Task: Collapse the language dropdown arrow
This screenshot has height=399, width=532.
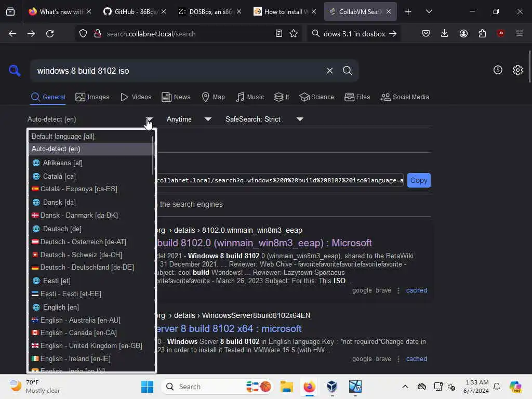Action: 149,119
